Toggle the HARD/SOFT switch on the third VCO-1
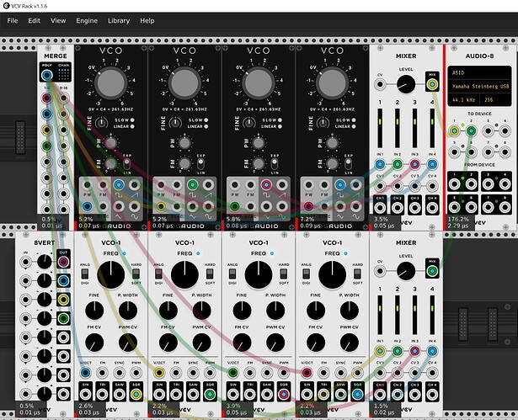 [284, 274]
